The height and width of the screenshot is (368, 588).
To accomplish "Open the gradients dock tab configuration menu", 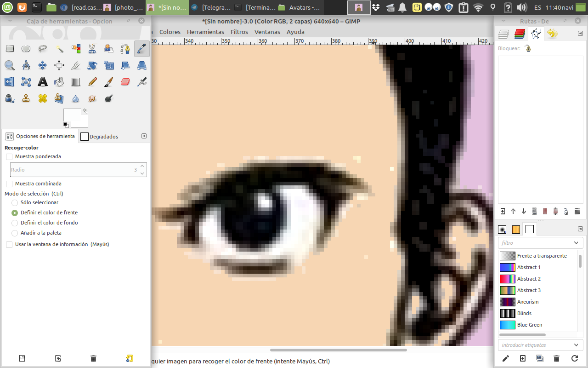I will coord(580,229).
